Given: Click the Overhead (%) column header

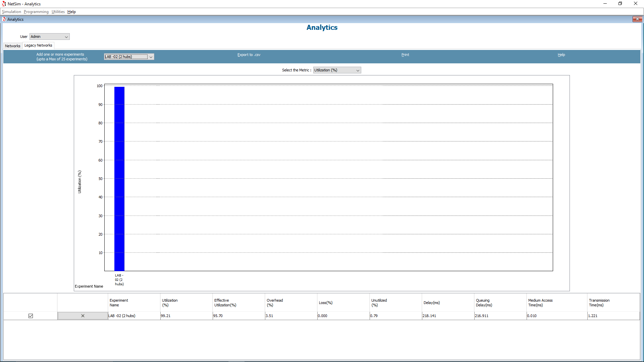Looking at the screenshot, I should [x=291, y=303].
